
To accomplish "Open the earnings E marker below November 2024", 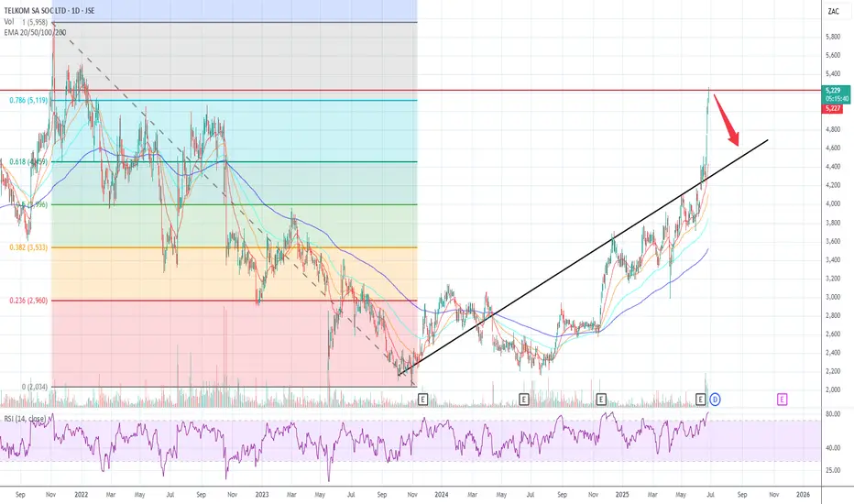I will click(601, 400).
